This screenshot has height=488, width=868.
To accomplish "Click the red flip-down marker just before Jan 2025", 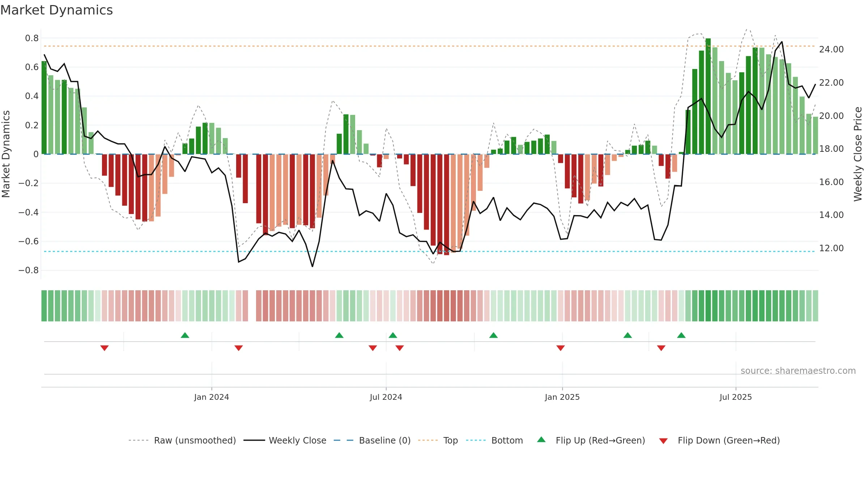I will click(561, 348).
